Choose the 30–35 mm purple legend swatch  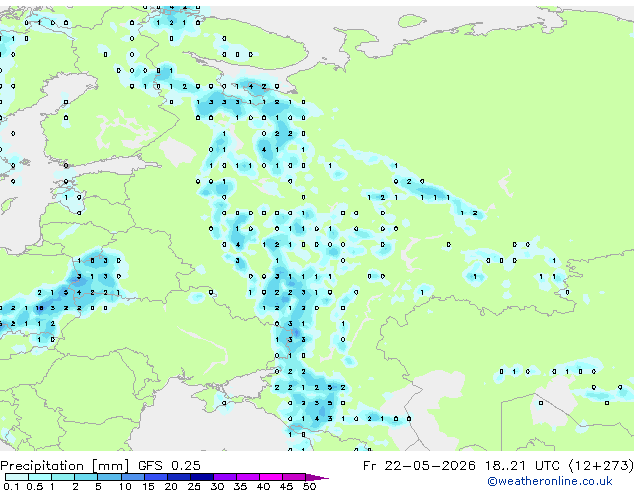coord(225,477)
